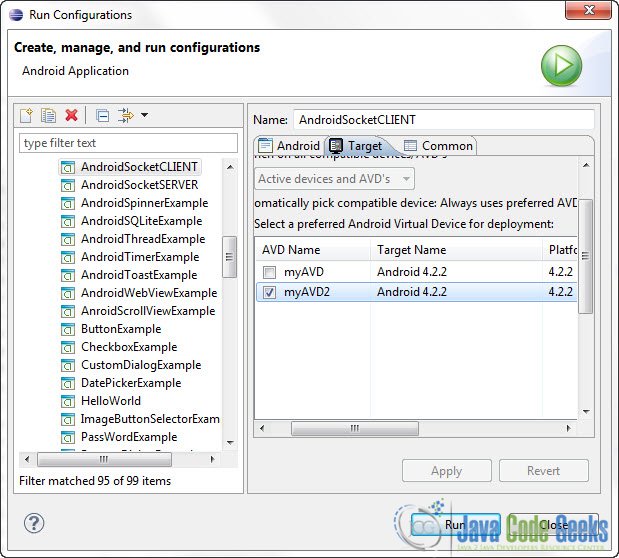The width and height of the screenshot is (619, 558).
Task: Select AndroidWebViewExample in the configuration tree
Action: 149,293
